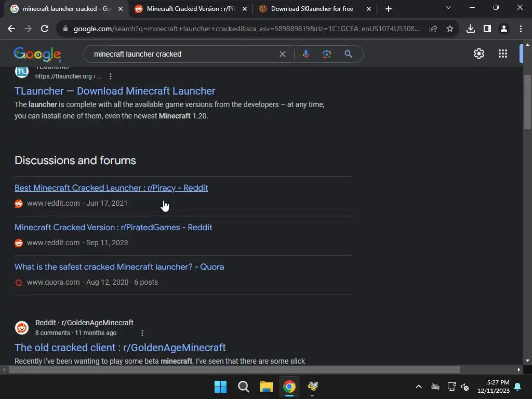Open Google quick settings gear
This screenshot has width=532, height=399.
click(x=478, y=54)
